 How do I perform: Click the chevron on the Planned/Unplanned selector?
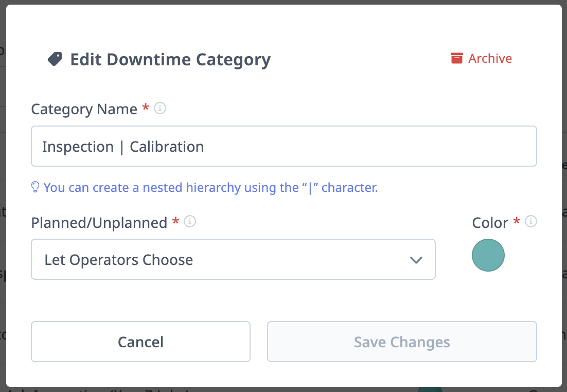click(x=416, y=260)
